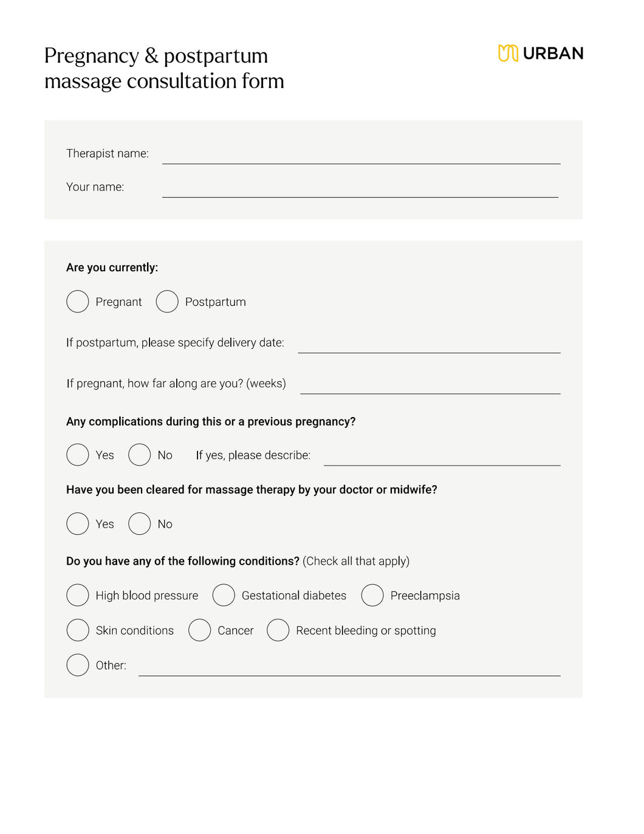Choose Yes for pregnancy complications
Image resolution: width=644 pixels, height=834 pixels.
(78, 455)
